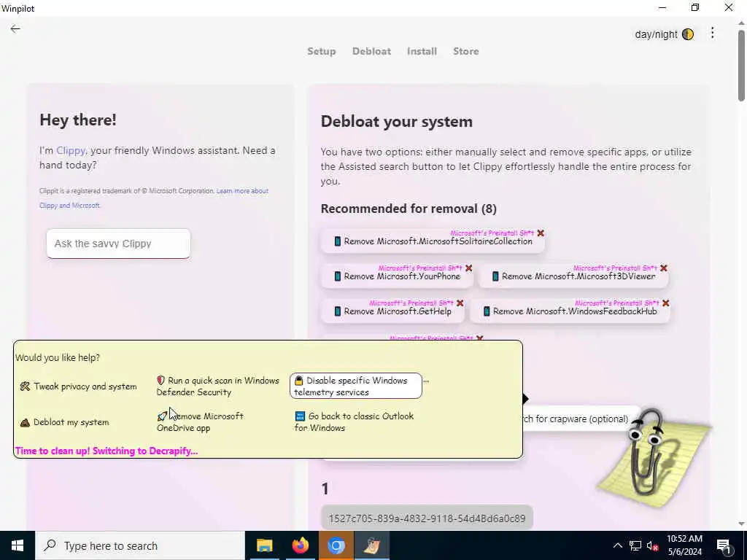747x560 pixels.
Task: Select Remove Microsoft.Microsoft3DViewer entry
Action: 573,276
